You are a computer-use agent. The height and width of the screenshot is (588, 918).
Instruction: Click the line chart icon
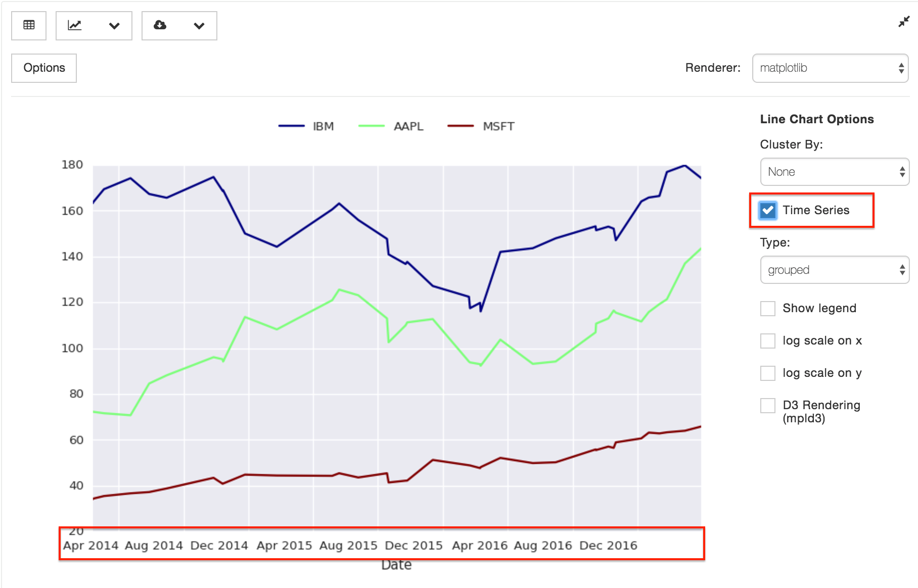(75, 25)
